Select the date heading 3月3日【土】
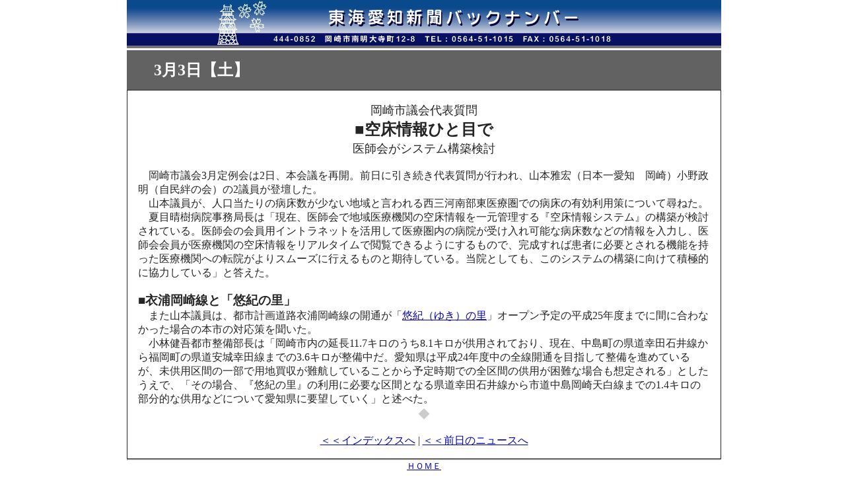The height and width of the screenshot is (504, 848). tap(201, 70)
